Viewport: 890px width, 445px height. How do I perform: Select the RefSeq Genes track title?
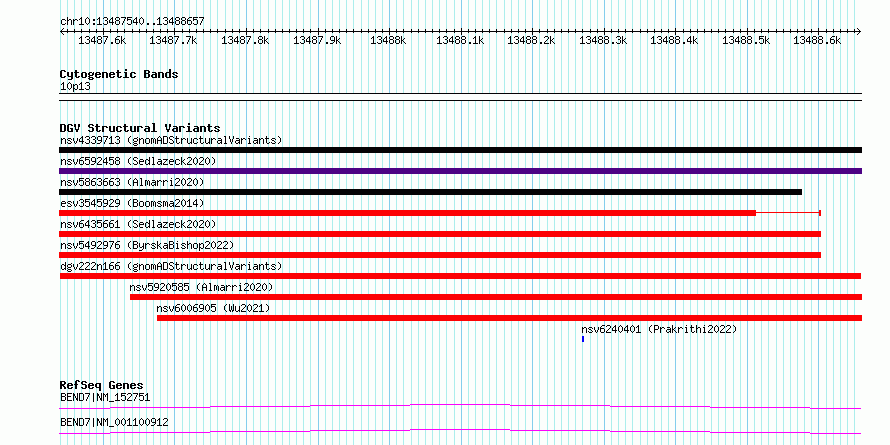[101, 386]
